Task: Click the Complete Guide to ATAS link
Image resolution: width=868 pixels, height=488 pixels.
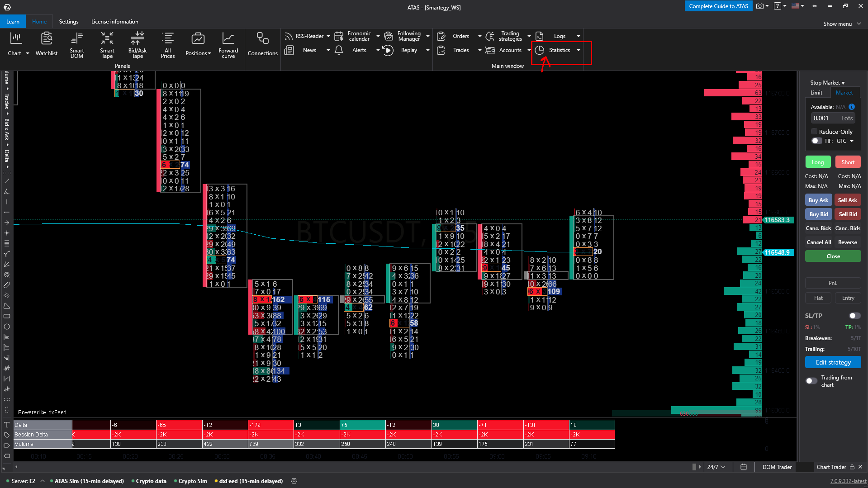Action: (718, 6)
